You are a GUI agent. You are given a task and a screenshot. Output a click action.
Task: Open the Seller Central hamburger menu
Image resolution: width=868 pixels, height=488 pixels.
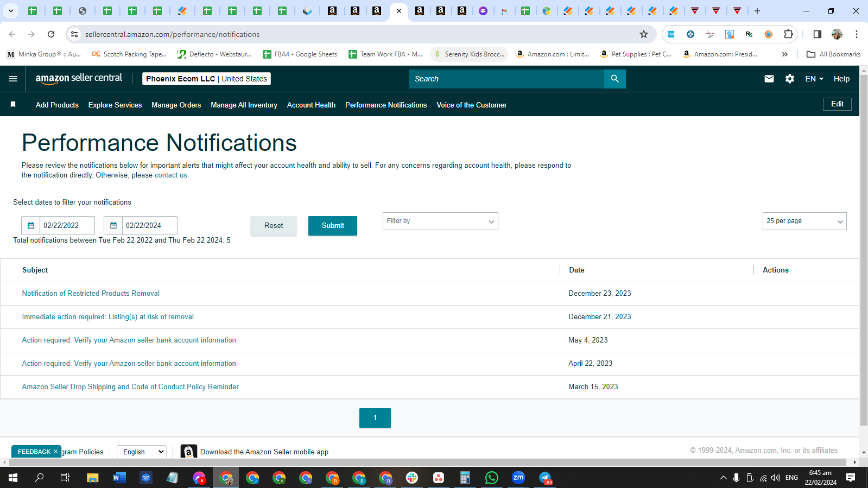tap(13, 79)
